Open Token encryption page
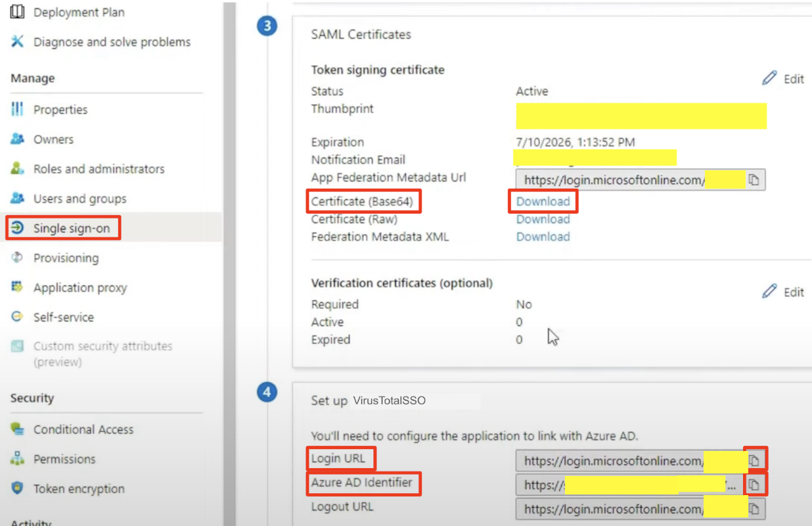Screen dimensions: 812x526 [79, 489]
